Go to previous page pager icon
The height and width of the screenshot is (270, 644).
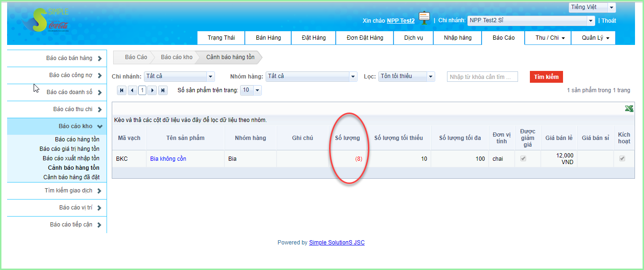click(133, 90)
